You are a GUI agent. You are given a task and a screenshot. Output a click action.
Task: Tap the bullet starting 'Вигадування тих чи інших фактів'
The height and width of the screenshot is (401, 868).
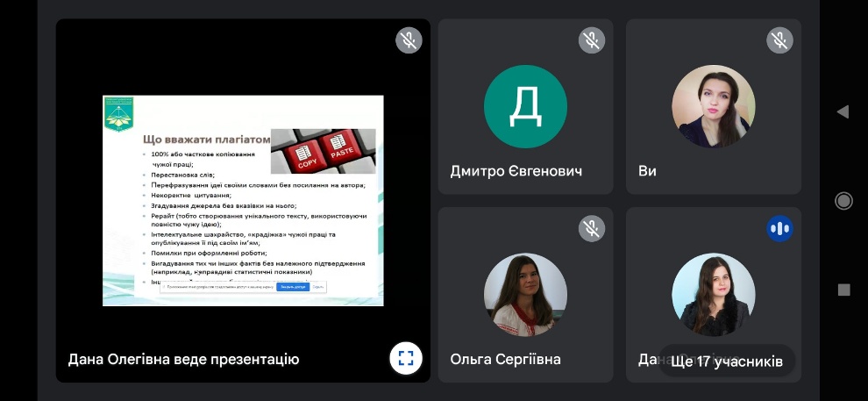coord(258,268)
